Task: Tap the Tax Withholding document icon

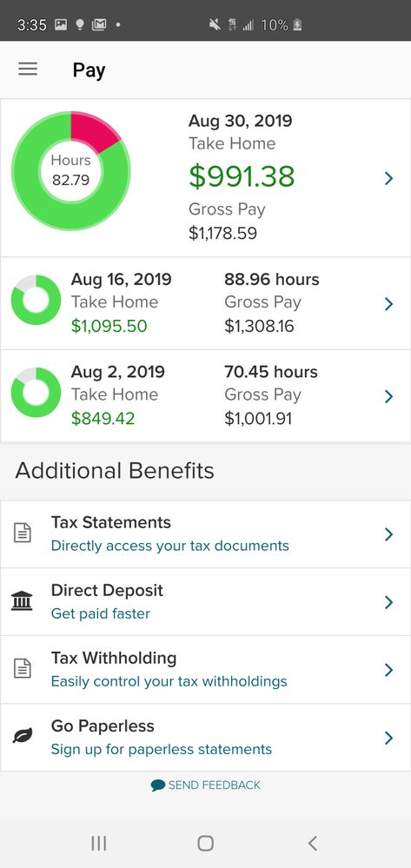Action: [x=22, y=669]
